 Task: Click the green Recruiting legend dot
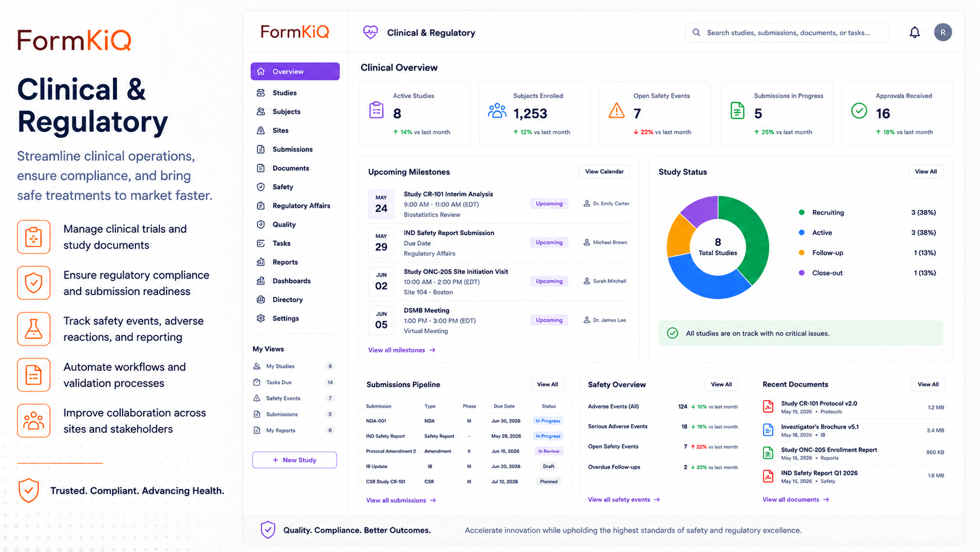(801, 212)
